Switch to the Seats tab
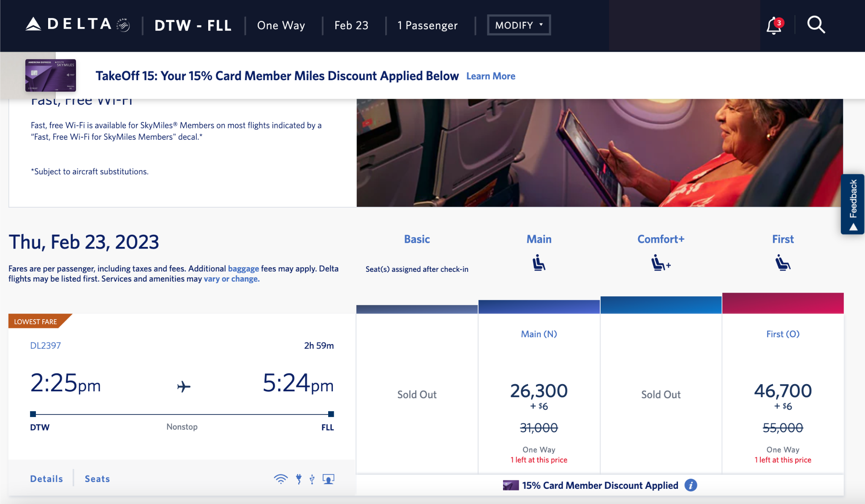 [97, 479]
